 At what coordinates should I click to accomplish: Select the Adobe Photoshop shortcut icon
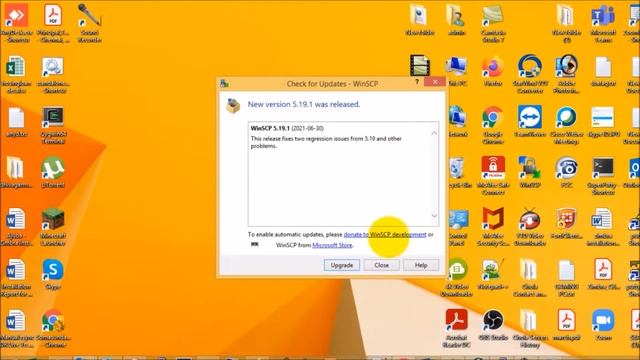tap(566, 74)
